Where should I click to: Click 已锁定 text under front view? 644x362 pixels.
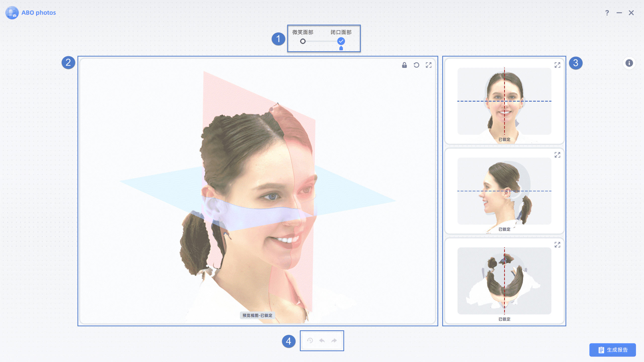click(x=504, y=140)
